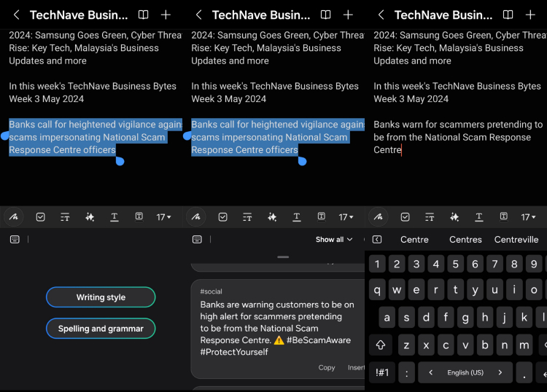Grab the suggestion panel drag handle bar
Viewport: 547px width, 392px height.
(283, 257)
